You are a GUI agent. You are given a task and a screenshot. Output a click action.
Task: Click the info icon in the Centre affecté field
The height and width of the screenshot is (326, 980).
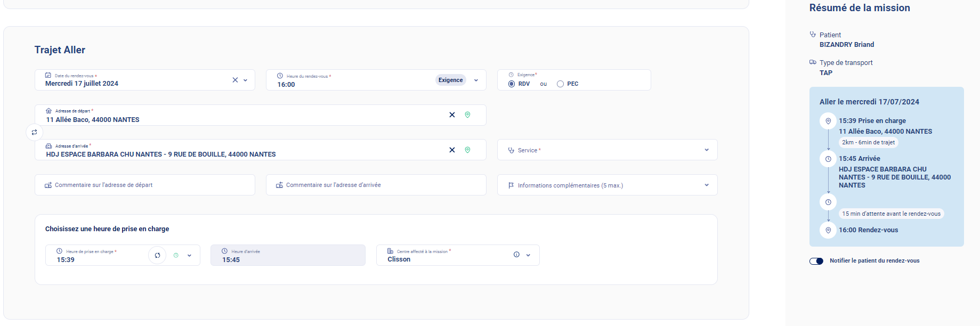pyautogui.click(x=516, y=255)
